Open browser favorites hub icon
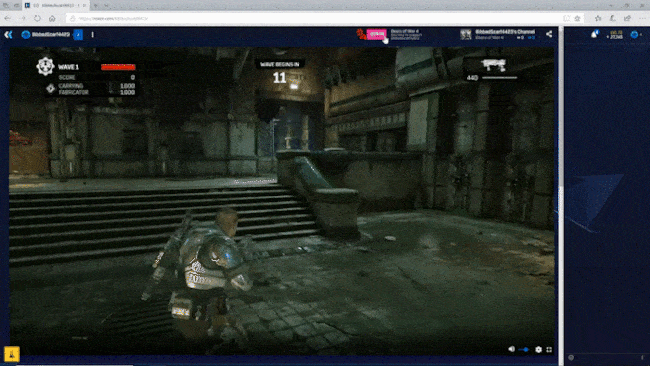This screenshot has width=650, height=366. click(x=598, y=18)
